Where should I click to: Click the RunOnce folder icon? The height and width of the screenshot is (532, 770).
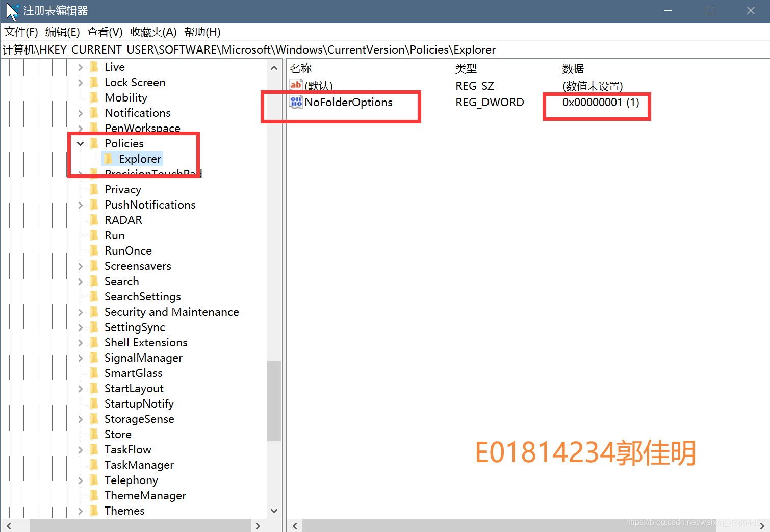tap(94, 250)
